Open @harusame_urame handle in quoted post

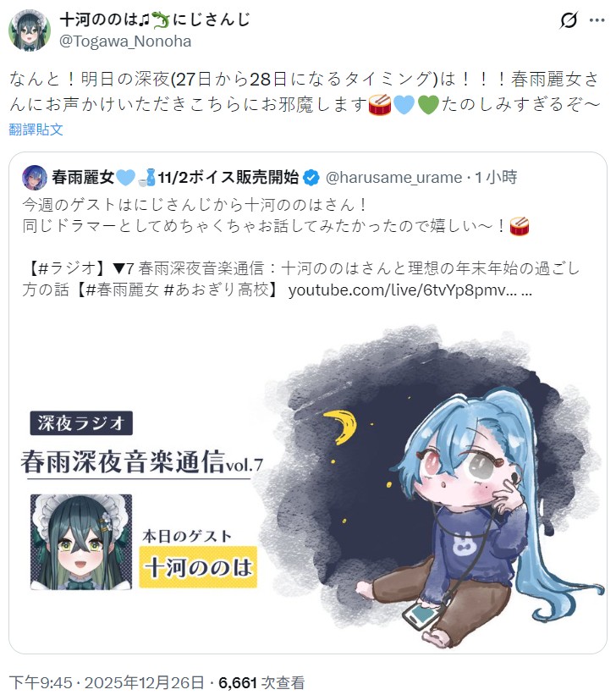[393, 178]
